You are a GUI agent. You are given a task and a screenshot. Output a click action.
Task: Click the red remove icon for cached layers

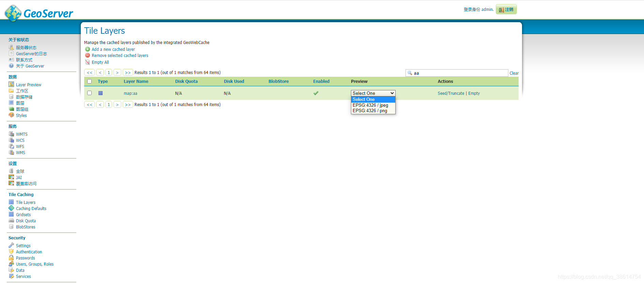tap(88, 55)
